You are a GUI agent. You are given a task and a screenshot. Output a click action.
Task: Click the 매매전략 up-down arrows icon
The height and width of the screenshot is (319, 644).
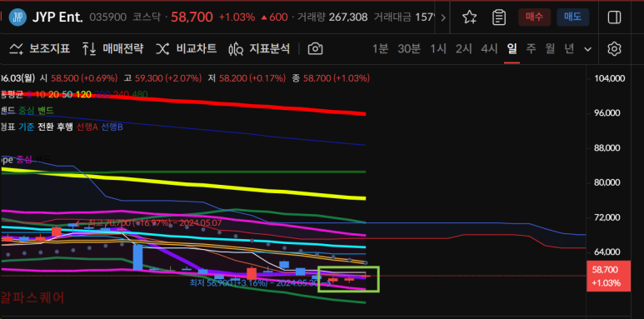[88, 49]
